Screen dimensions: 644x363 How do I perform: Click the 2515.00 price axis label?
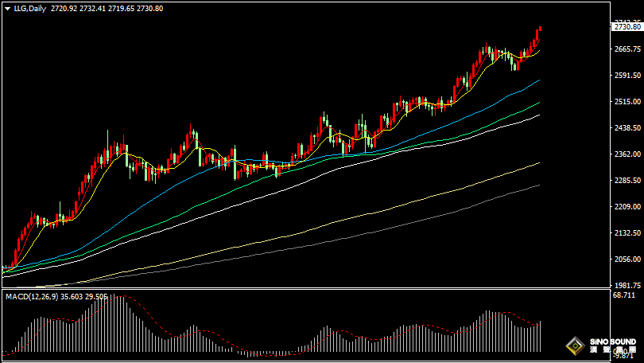[x=627, y=102]
